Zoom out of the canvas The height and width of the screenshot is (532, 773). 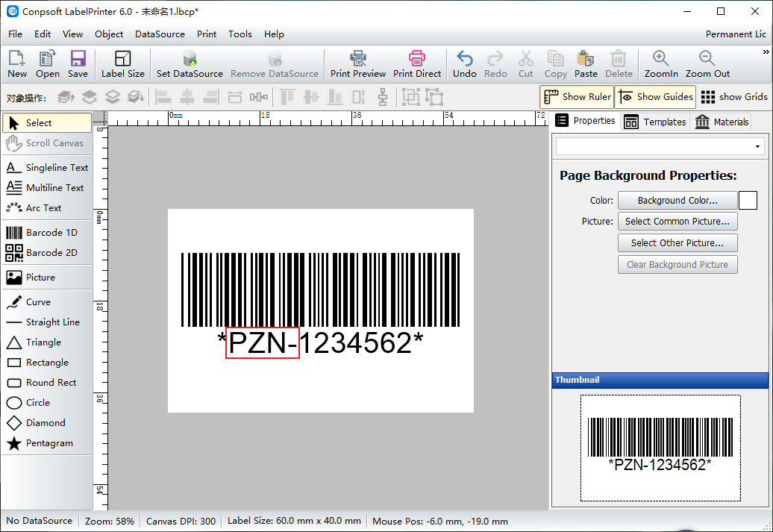pyautogui.click(x=707, y=64)
